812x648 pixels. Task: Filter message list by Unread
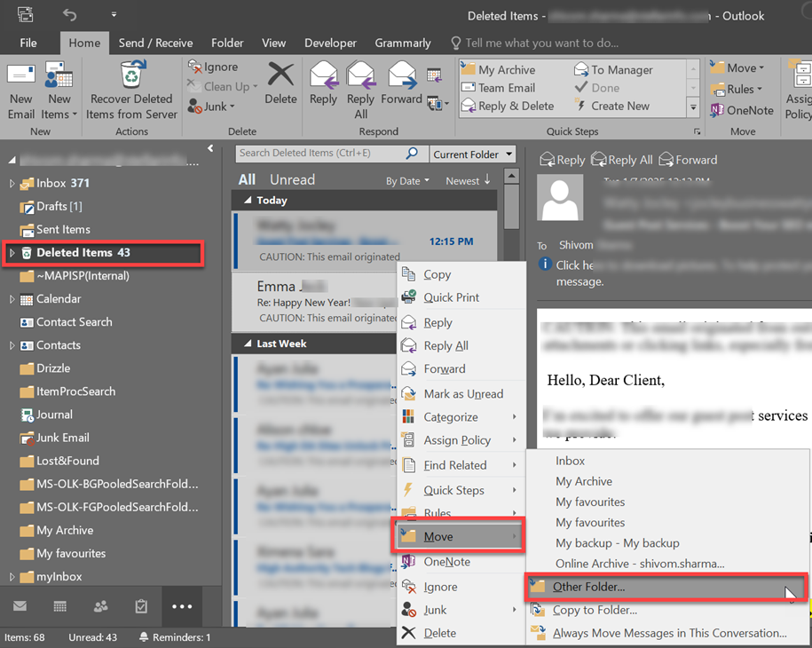pos(292,179)
